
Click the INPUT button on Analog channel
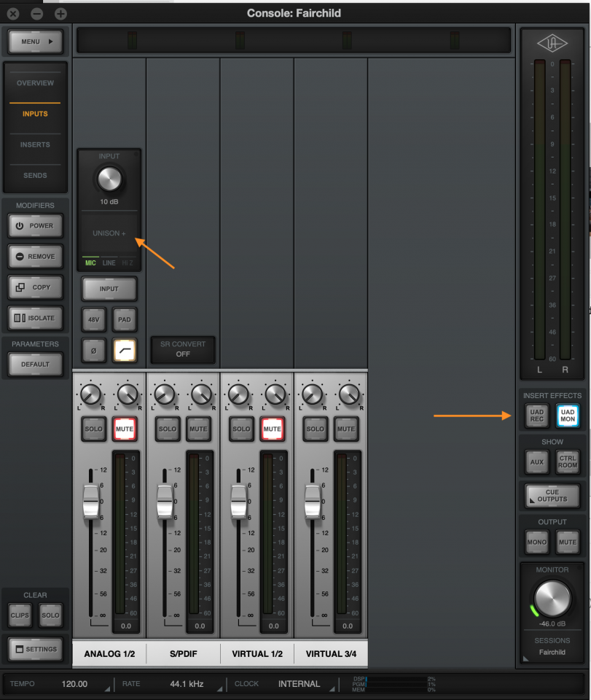(109, 289)
